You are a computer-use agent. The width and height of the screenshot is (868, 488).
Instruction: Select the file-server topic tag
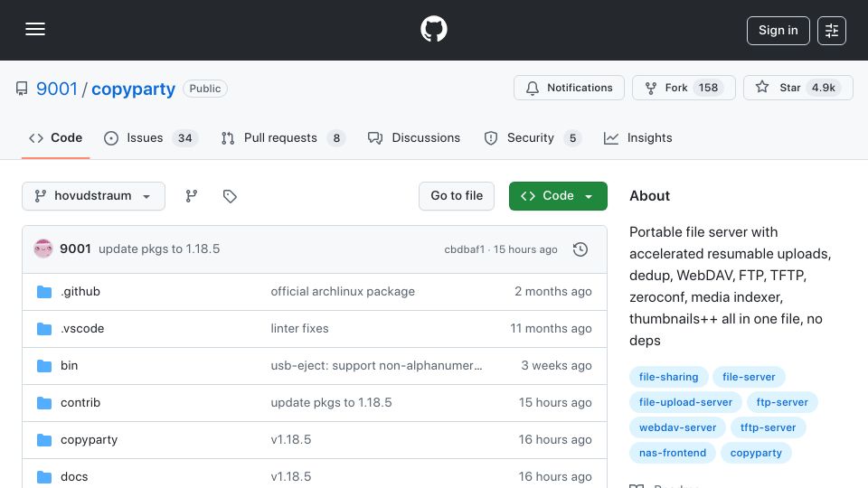(749, 377)
